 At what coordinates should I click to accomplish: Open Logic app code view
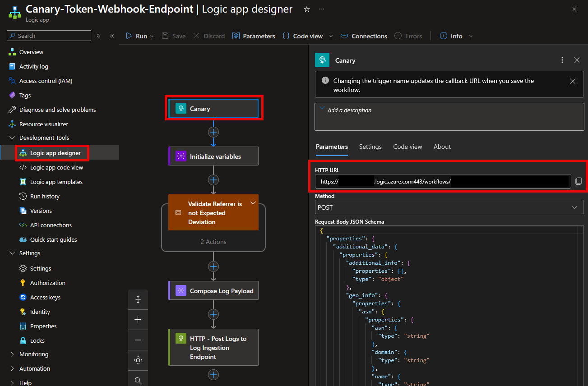(56, 167)
